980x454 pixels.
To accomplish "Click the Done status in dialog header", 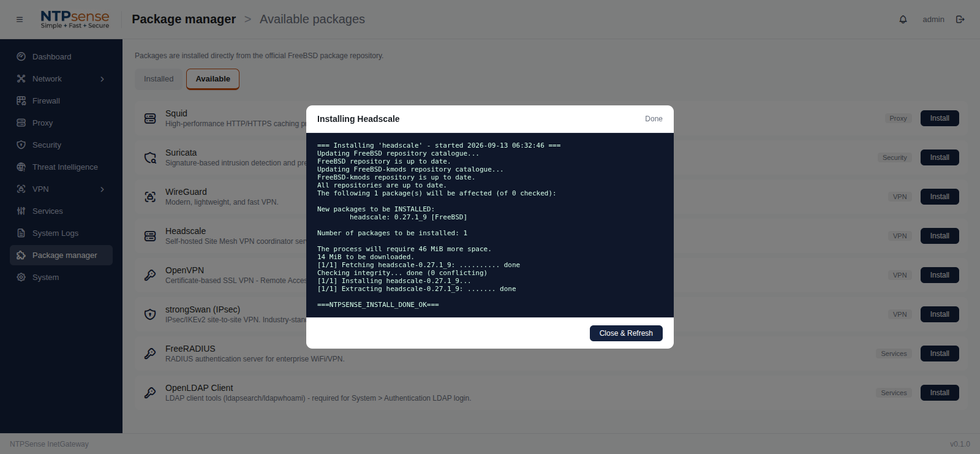I will point(654,119).
